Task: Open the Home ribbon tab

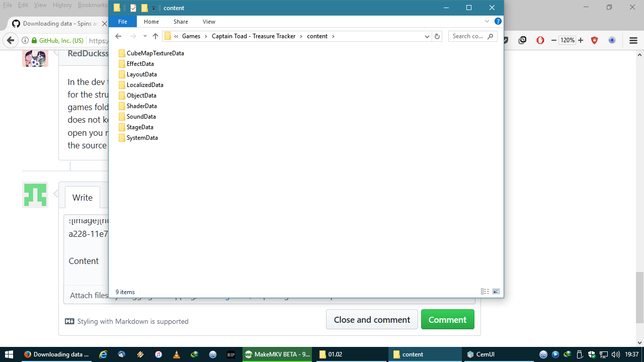Action: point(151,22)
